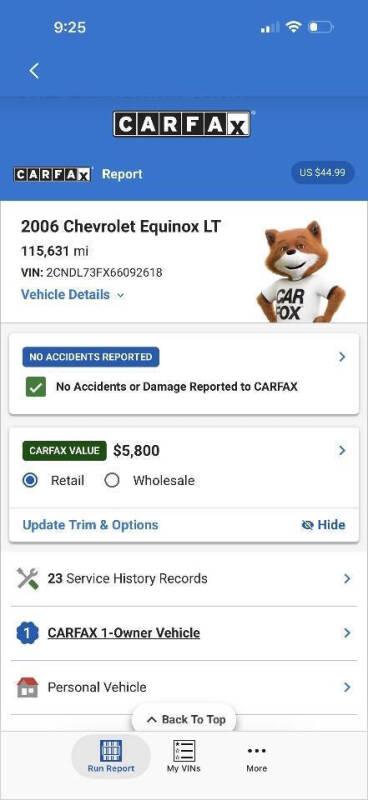Tap the US $44.99 price button
Screen dimensions: 368x800
pyautogui.click(x=322, y=173)
